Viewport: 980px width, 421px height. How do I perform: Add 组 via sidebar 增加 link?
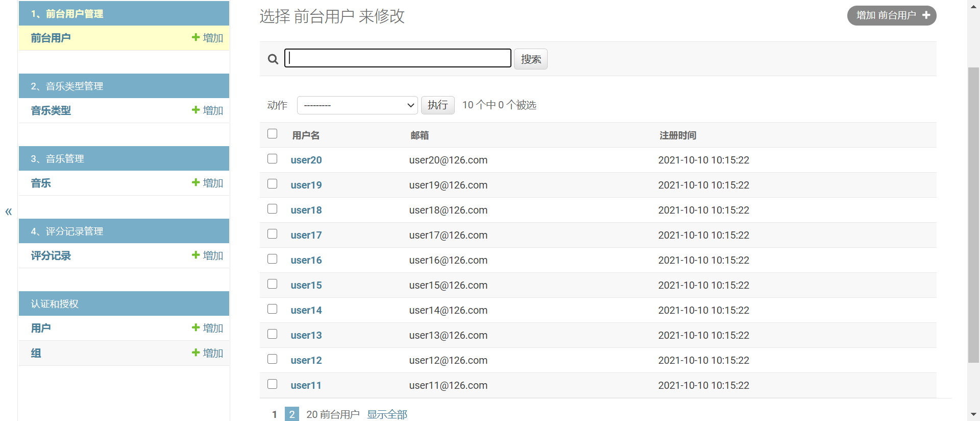pos(208,353)
